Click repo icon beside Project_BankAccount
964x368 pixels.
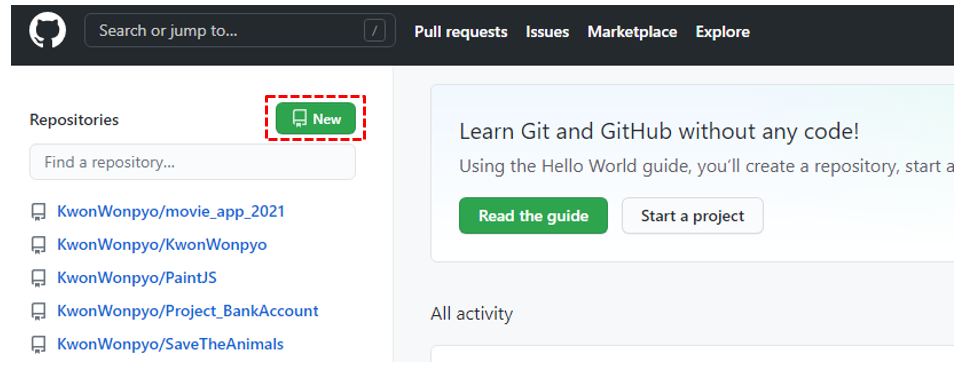click(39, 311)
